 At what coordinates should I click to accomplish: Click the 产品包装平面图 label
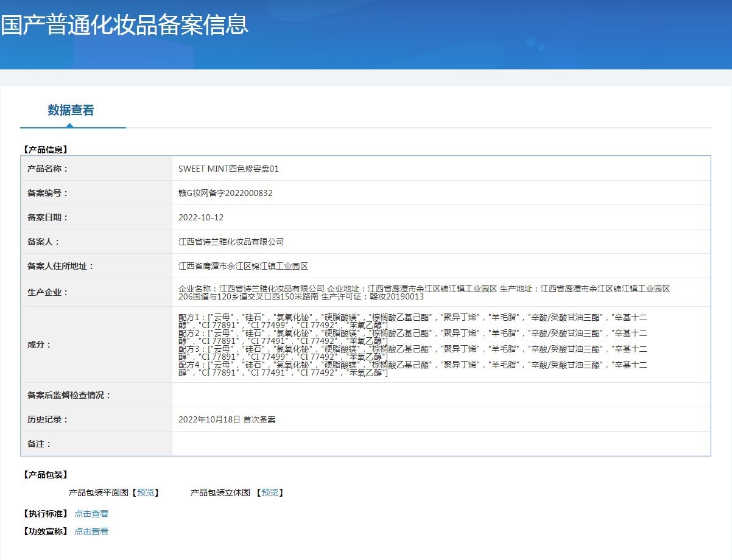[x=98, y=492]
